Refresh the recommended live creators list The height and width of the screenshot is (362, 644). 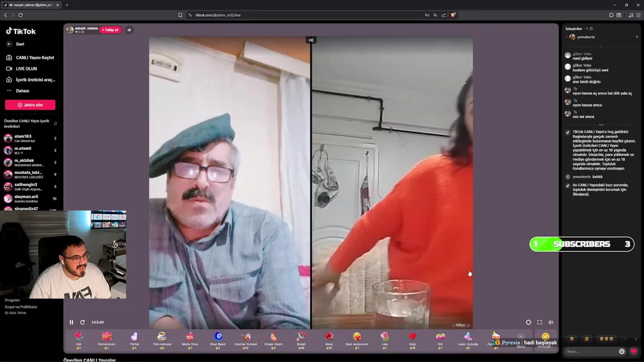pos(55,123)
